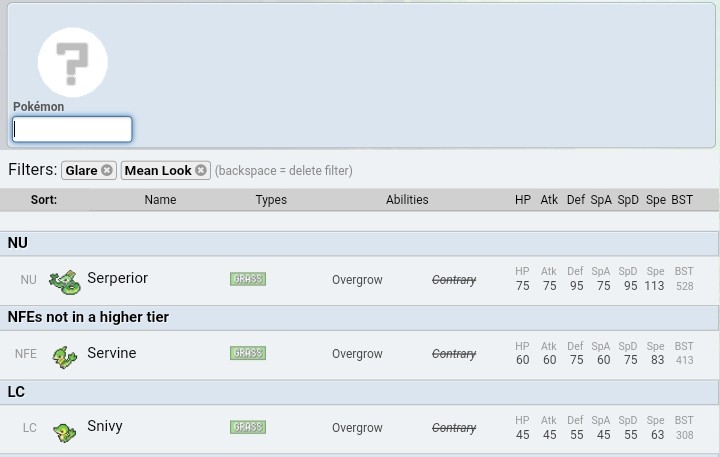Screen dimensions: 720x457
Task: Click Snivy's Grass type badge
Action: [247, 427]
